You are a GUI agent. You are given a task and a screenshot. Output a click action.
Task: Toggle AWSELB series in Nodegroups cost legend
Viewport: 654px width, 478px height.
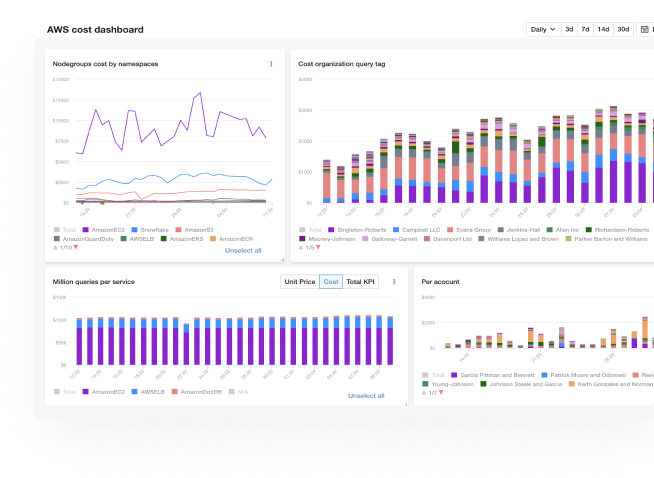coord(137,239)
